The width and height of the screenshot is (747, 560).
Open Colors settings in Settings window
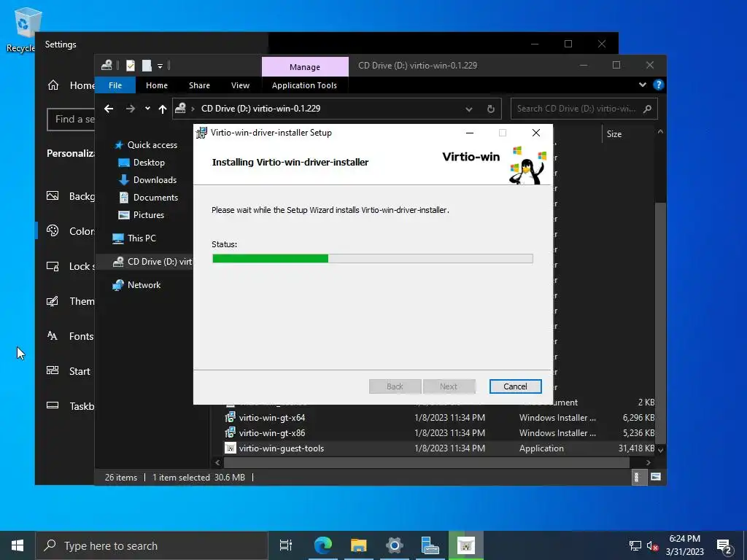pyautogui.click(x=71, y=231)
